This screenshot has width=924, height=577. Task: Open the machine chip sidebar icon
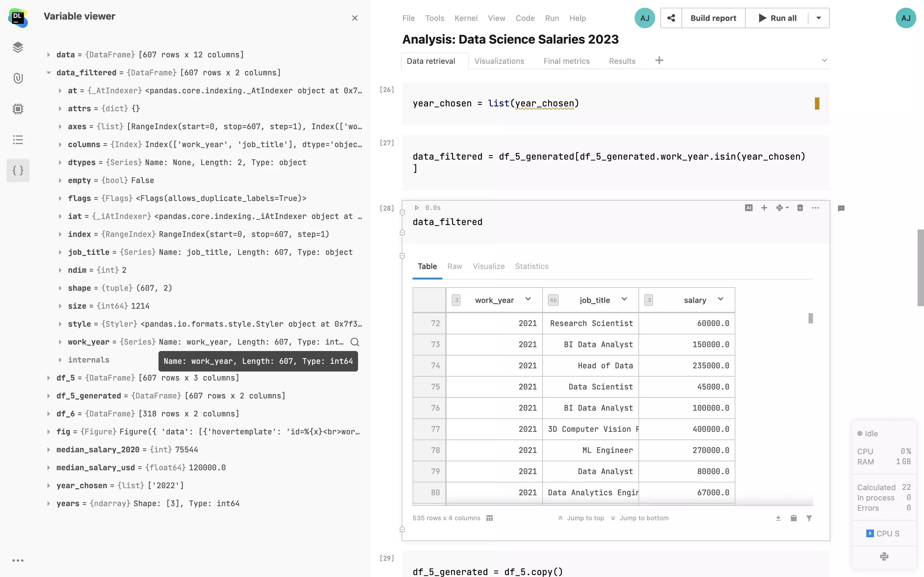point(18,109)
